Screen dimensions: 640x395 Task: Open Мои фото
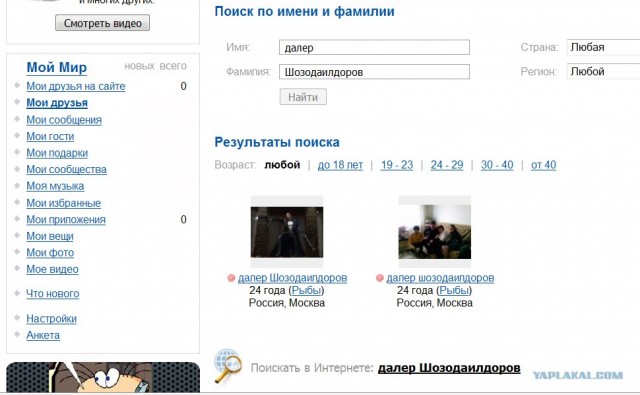(50, 253)
